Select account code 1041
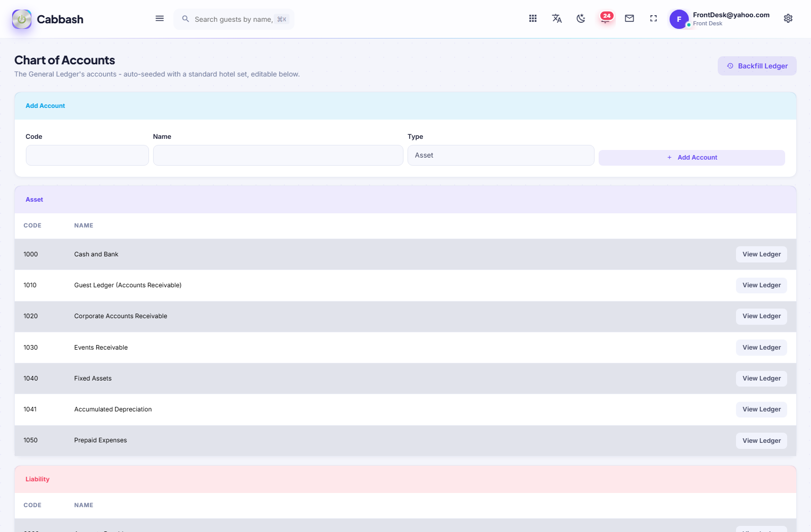 pyautogui.click(x=30, y=409)
